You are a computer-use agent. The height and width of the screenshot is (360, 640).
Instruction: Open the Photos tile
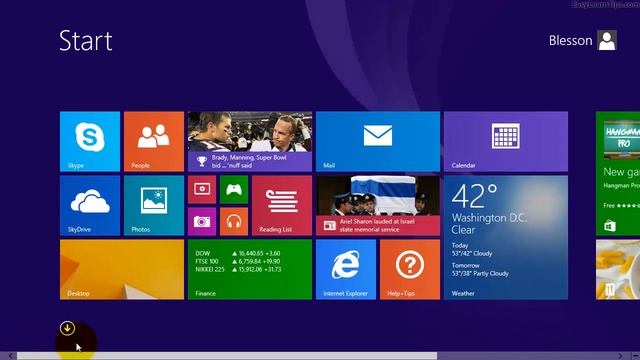click(x=154, y=205)
